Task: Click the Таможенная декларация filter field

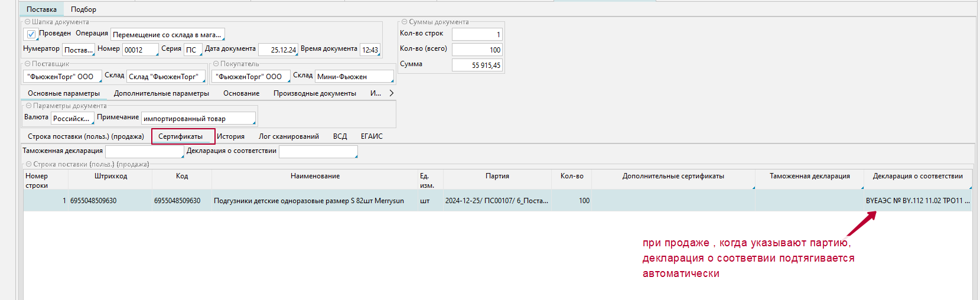Action: 144,152
